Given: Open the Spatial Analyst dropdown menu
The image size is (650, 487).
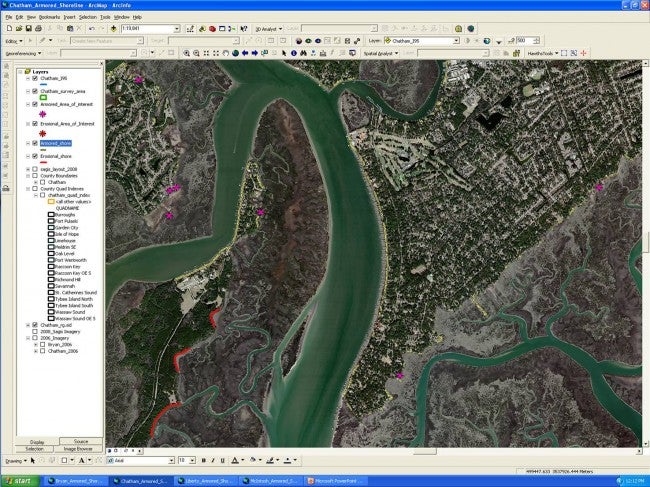Looking at the screenshot, I should 385,53.
